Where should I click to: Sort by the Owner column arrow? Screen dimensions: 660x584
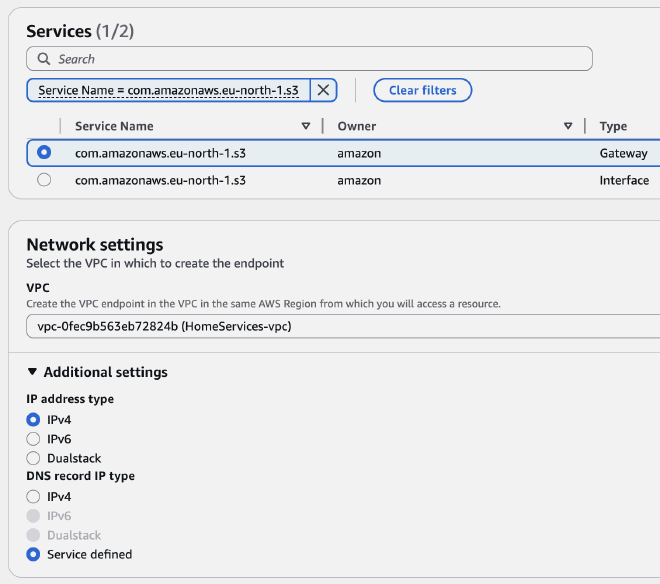pos(568,126)
